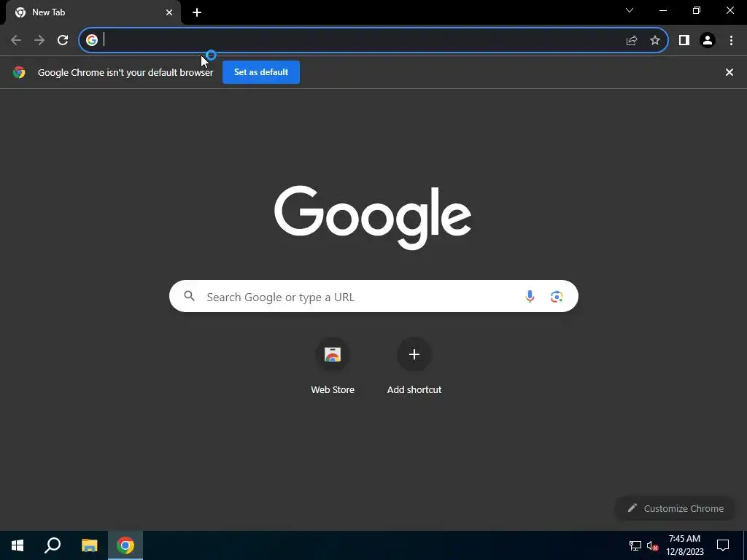Open the Windows Start menu

click(18, 545)
